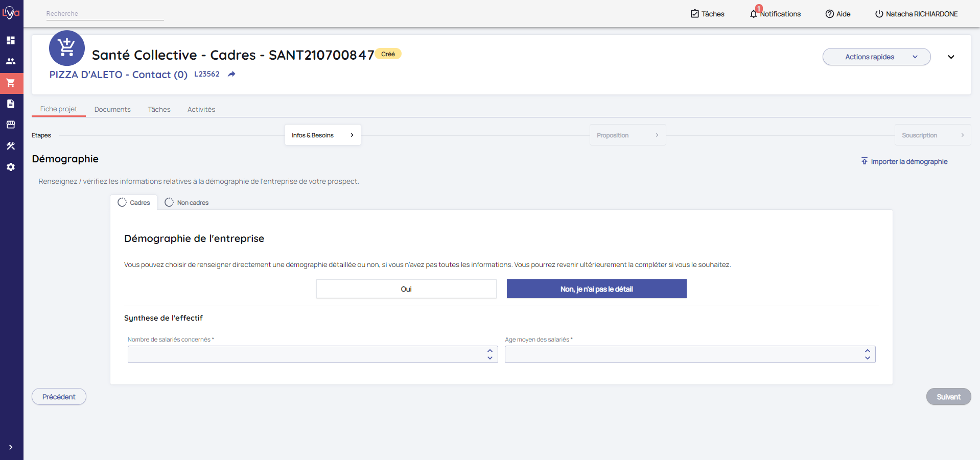Open the documents sidebar icon
The width and height of the screenshot is (980, 460).
[11, 104]
